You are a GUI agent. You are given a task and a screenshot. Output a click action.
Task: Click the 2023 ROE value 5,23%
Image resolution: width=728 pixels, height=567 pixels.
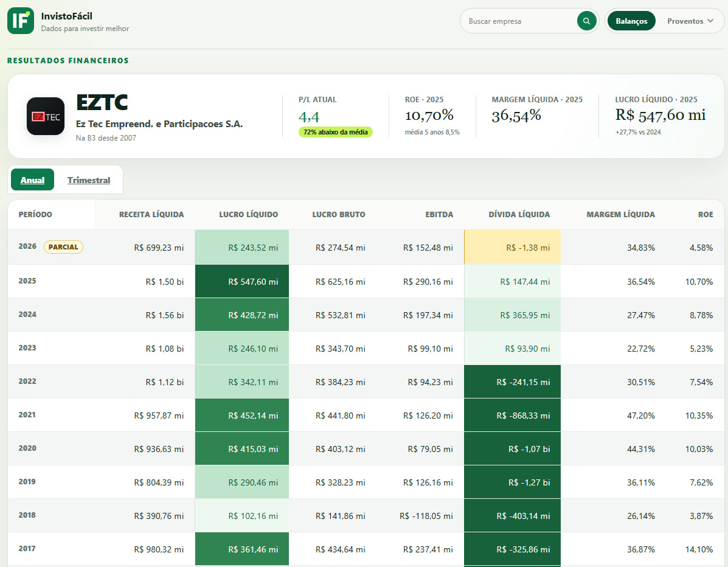coord(701,349)
